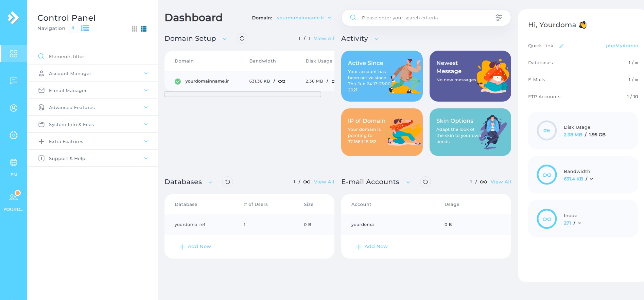Collapse the E-mail Accounts section chevron
The width and height of the screenshot is (644, 300).
[408, 182]
